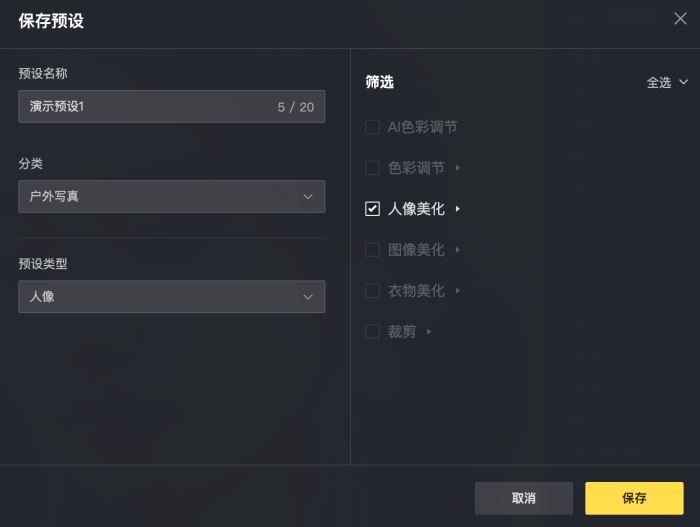Open the 全选 dropdown menu
The height and width of the screenshot is (527, 700).
pyautogui.click(x=667, y=83)
